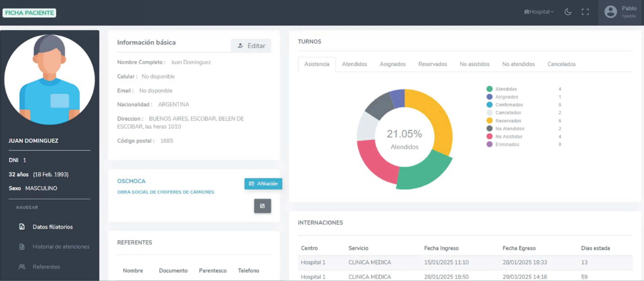
Task: Toggle Reservados yellow legend dot
Action: click(x=489, y=121)
